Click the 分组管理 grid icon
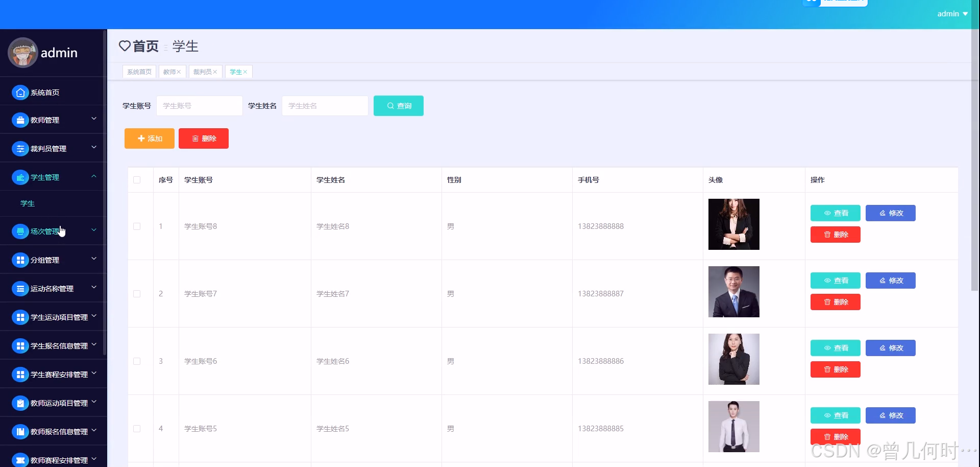 20,260
